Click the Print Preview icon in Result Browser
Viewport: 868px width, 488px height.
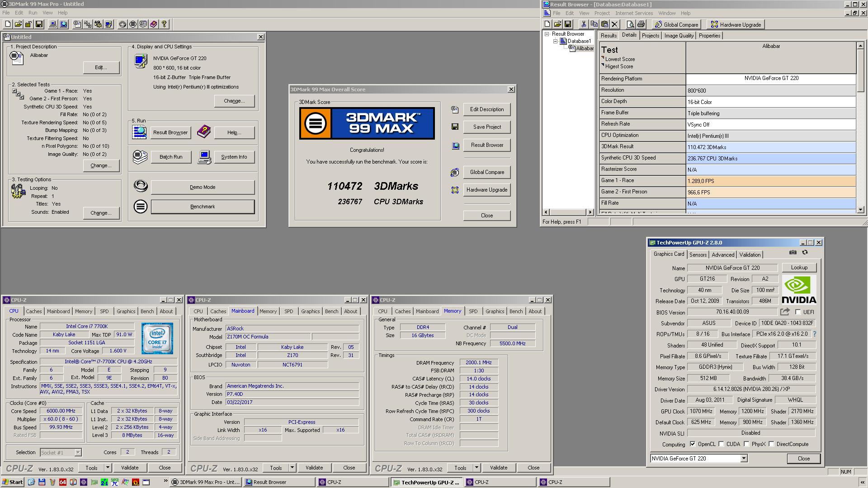(630, 24)
